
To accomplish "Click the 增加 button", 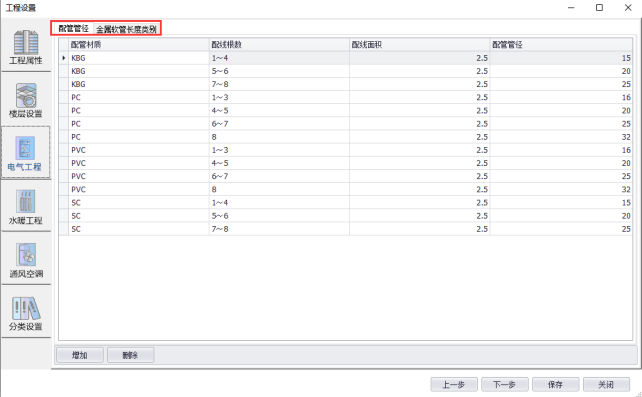I will coord(80,355).
